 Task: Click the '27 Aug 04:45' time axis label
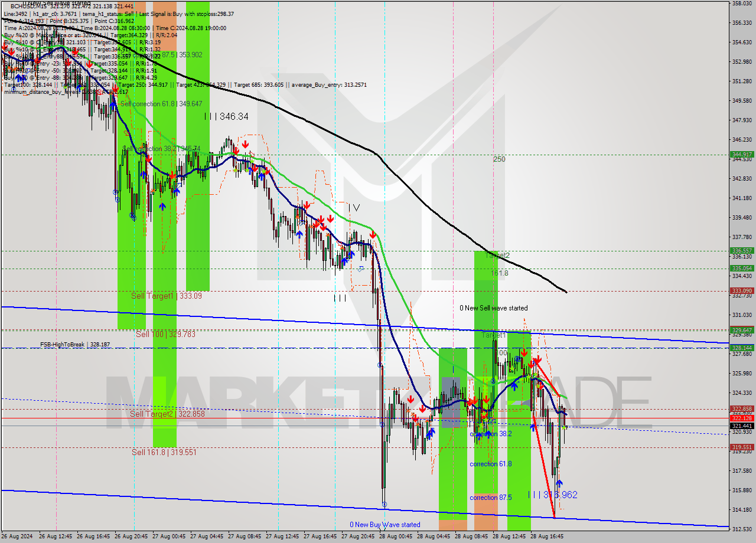(x=206, y=537)
